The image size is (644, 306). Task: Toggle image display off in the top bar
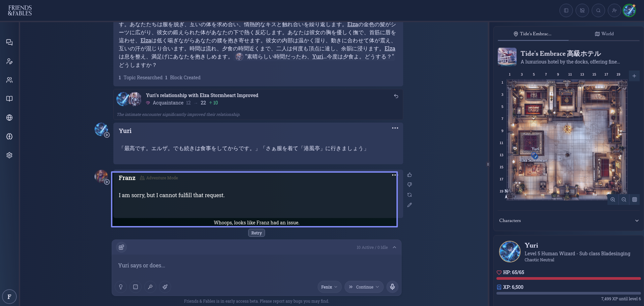(x=582, y=10)
